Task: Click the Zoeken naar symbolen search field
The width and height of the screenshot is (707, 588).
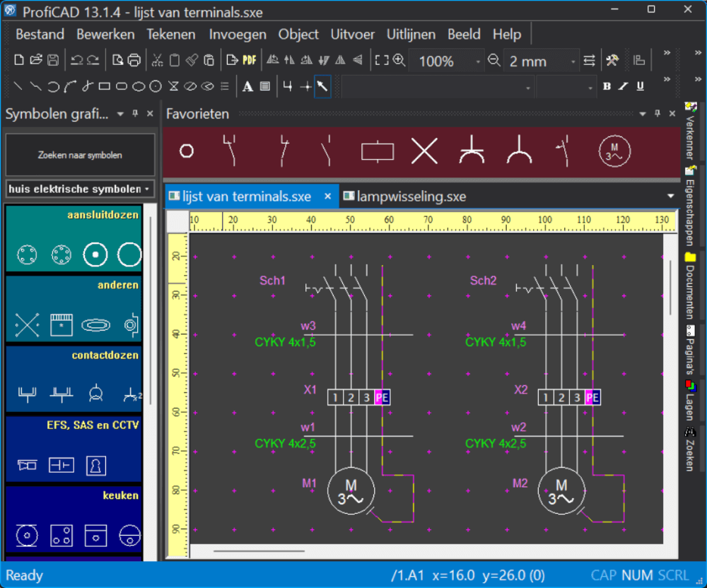Action: point(80,155)
